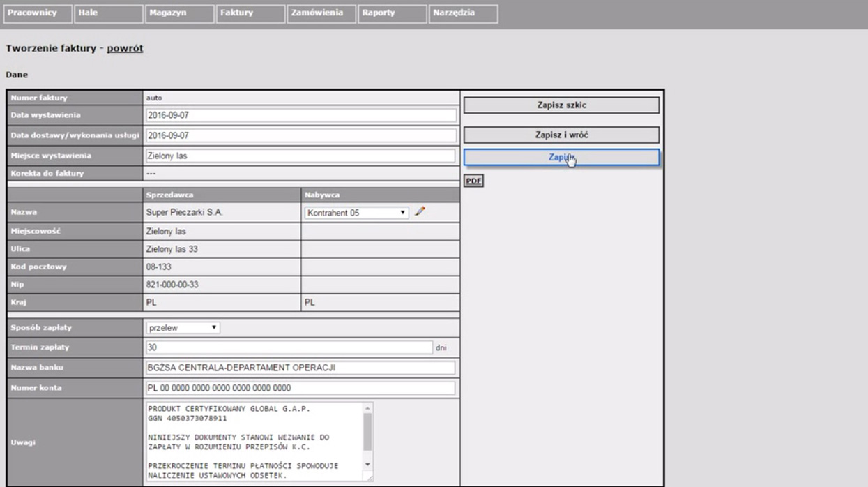
Task: Click into the Termin zapłaty field
Action: 289,347
